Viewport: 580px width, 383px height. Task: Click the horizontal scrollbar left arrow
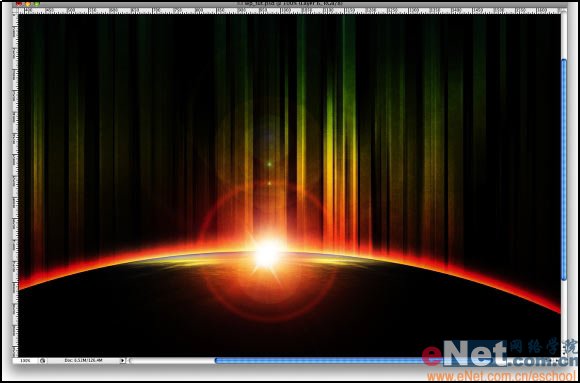coord(128,360)
